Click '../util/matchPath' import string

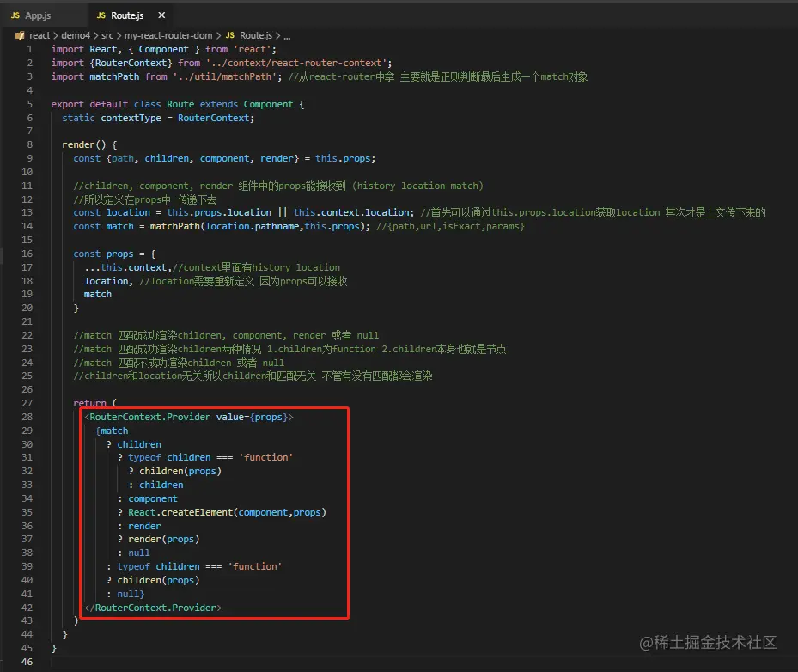click(225, 76)
